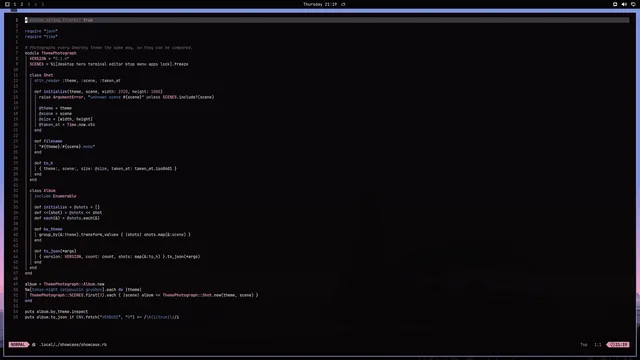Viewport: 640px width, 360px height.
Task: Open the Omarchy menu icon in top bar
Action: coord(7,4)
